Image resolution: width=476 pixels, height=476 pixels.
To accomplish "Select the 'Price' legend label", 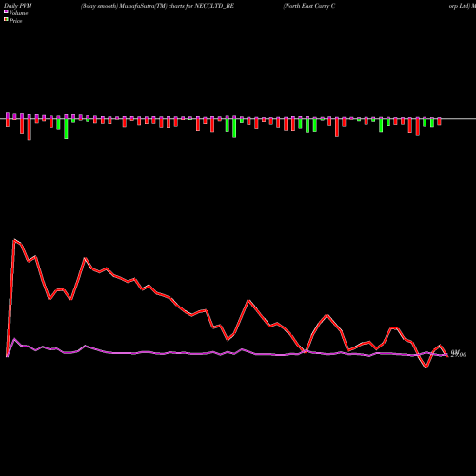I will point(15,21).
